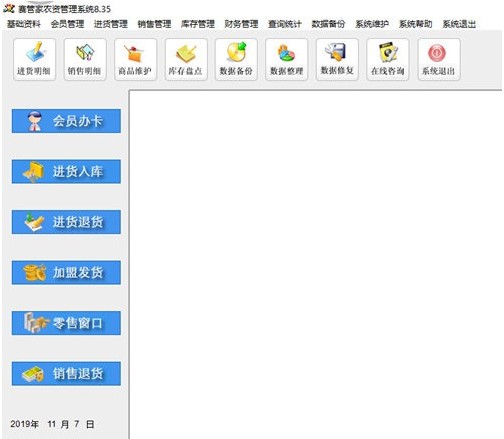The image size is (504, 439).
Task: Click the 11 月 month text
Action: (58, 424)
